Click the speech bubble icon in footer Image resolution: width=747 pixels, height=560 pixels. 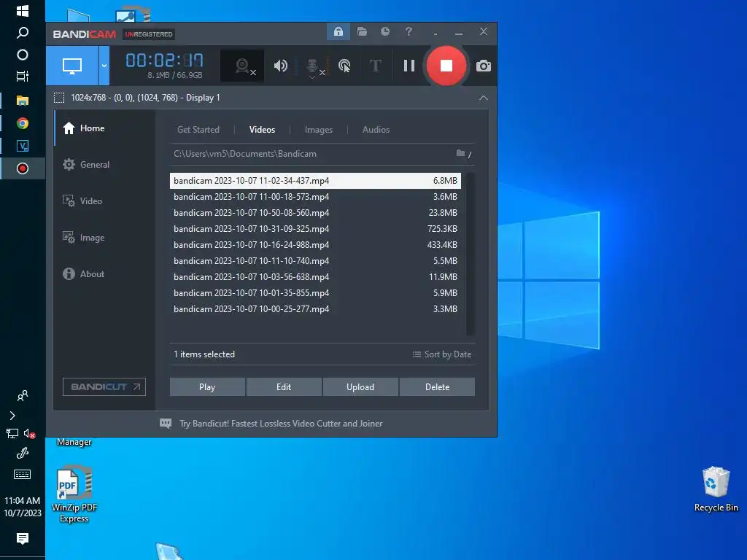point(166,424)
